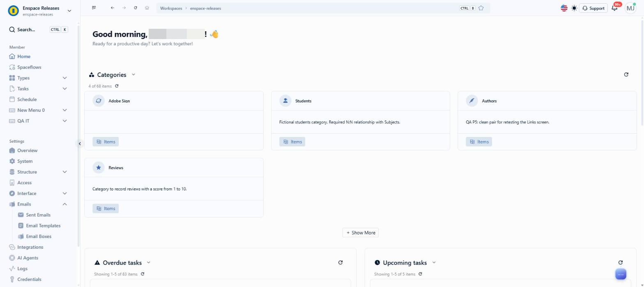644x287 pixels.
Task: Collapse sidebar with the arrow handle
Action: (x=80, y=143)
